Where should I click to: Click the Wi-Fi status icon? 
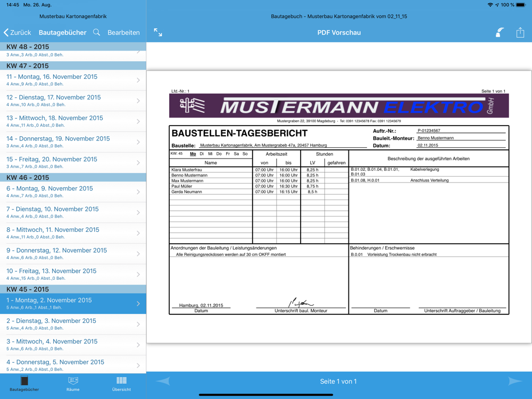490,5
